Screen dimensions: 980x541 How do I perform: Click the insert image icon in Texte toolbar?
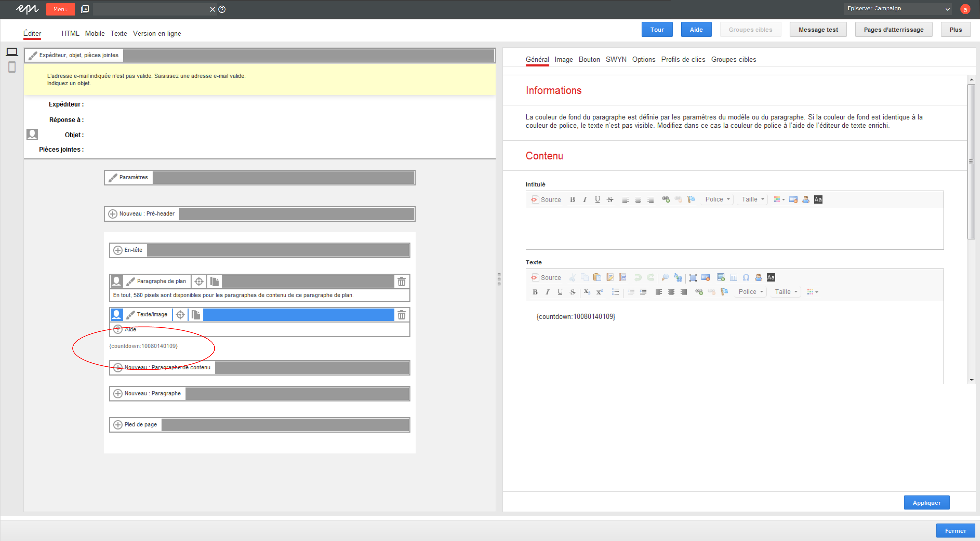[x=720, y=278]
